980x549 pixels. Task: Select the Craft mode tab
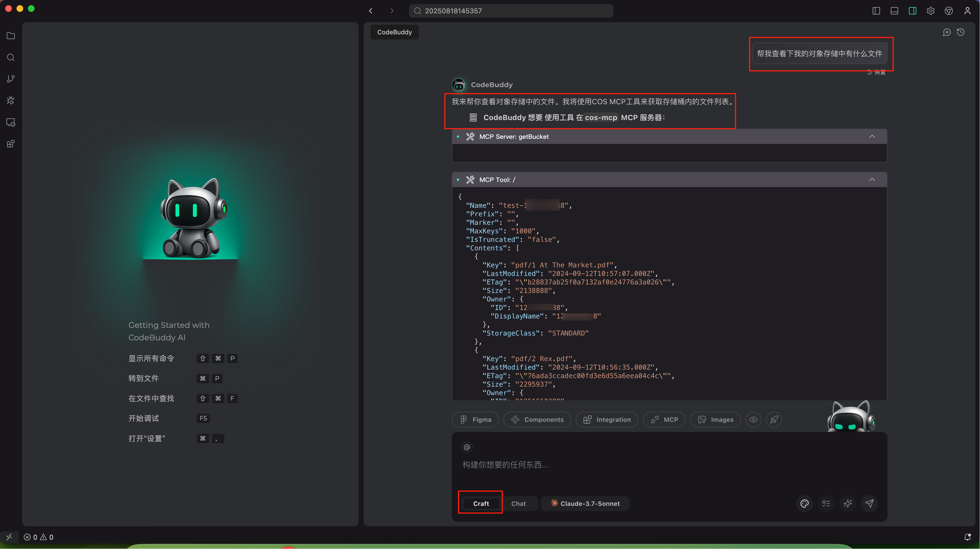click(481, 503)
